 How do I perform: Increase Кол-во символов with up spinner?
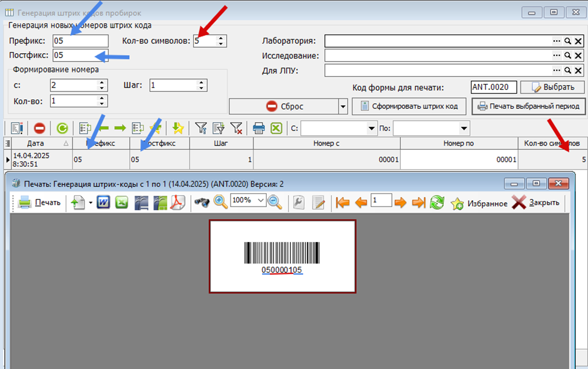click(x=221, y=38)
